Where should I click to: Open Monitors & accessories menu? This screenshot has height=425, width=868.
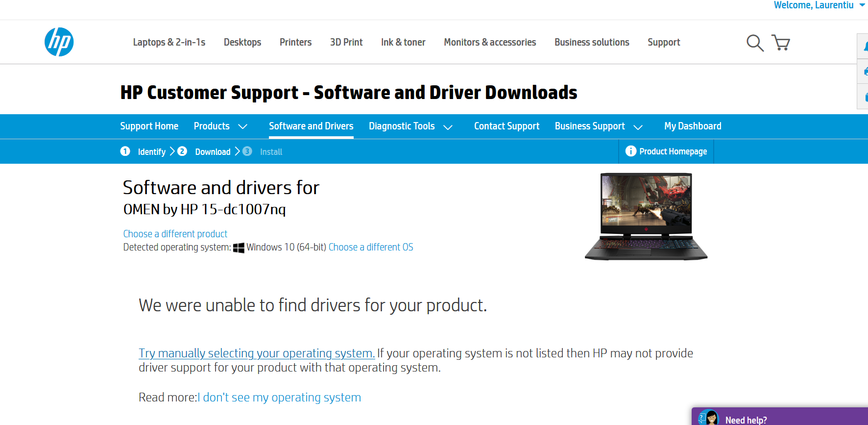coord(490,42)
